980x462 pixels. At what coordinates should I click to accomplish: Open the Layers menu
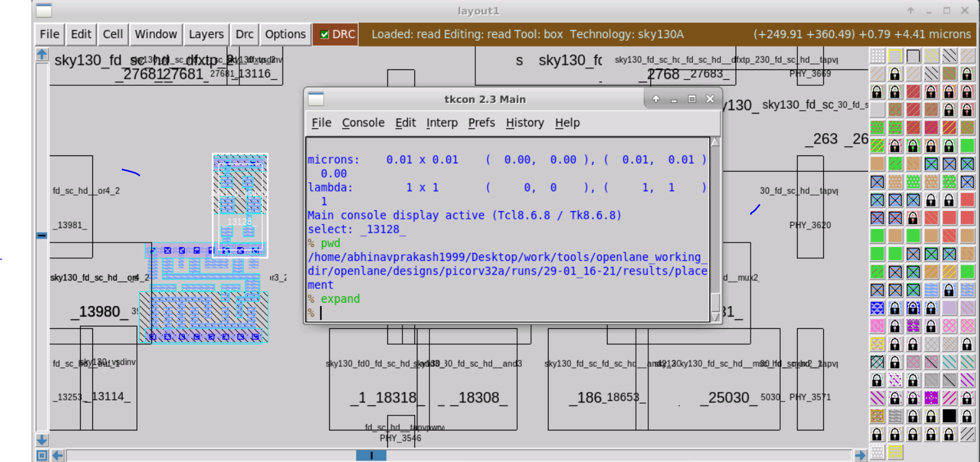point(206,34)
